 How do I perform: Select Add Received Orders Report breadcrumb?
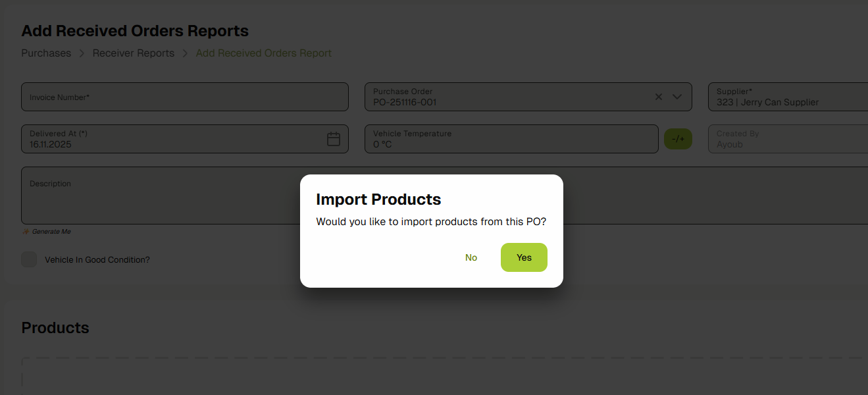(x=264, y=53)
